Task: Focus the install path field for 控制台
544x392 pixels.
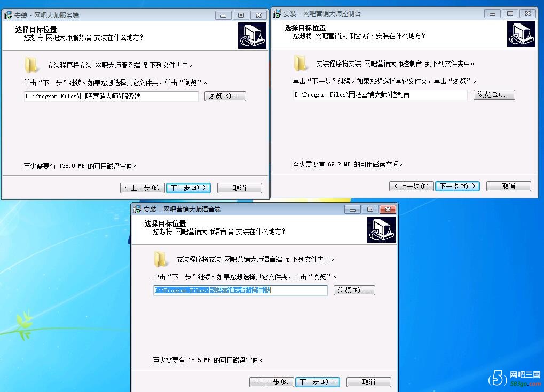Action: 380,94
